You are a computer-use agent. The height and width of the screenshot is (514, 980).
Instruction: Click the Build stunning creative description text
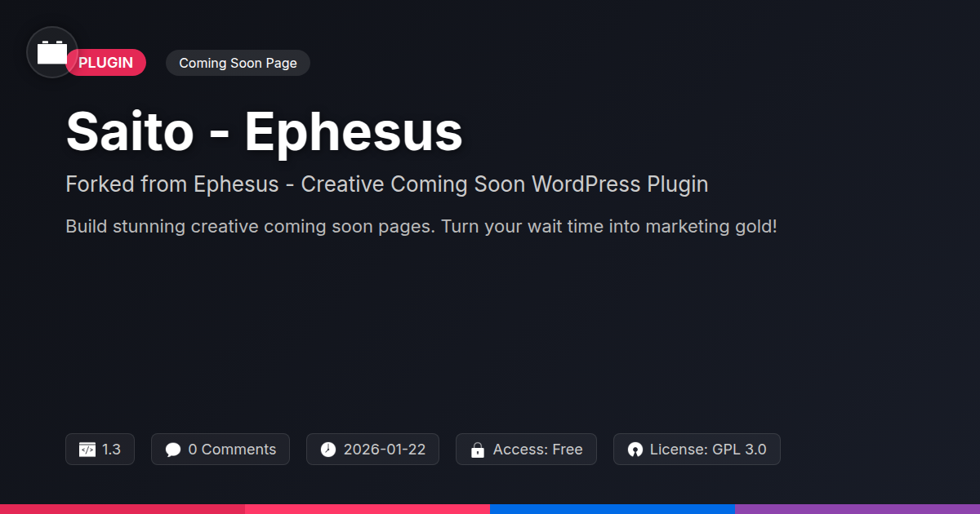coord(421,226)
